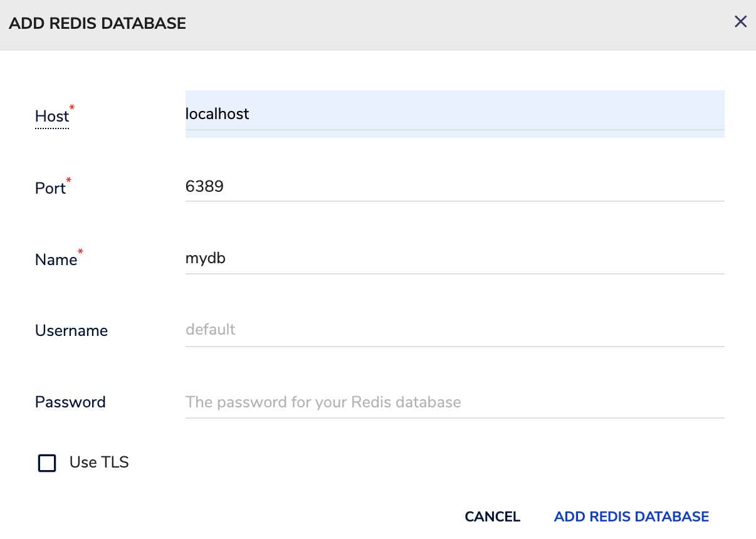Enable the Use TLS checkbox
This screenshot has height=539, width=756.
point(47,463)
